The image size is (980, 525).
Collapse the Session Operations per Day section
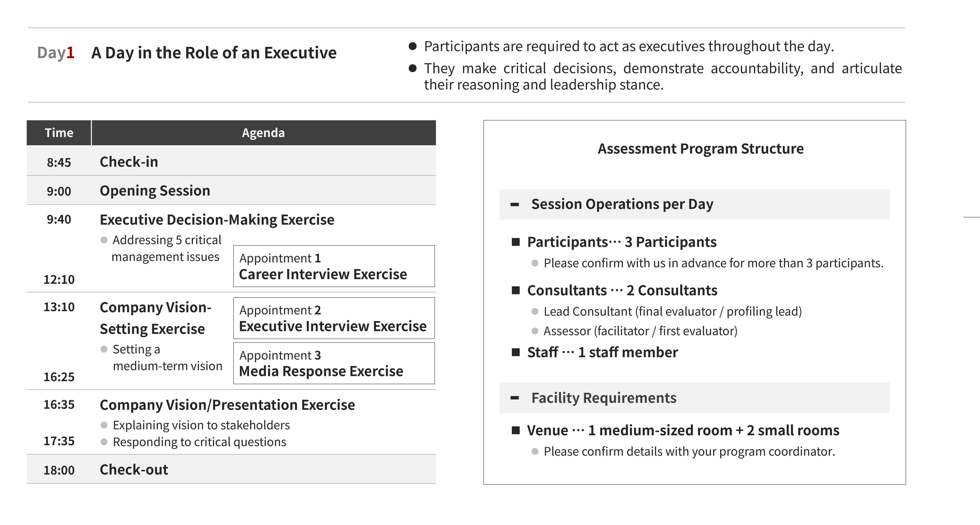pos(515,205)
